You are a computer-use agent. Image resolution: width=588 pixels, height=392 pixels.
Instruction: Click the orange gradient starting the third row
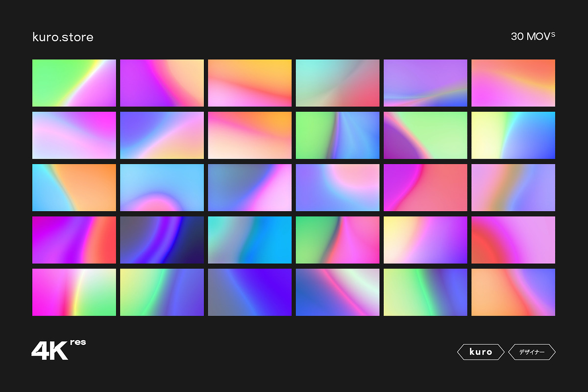coord(74,187)
